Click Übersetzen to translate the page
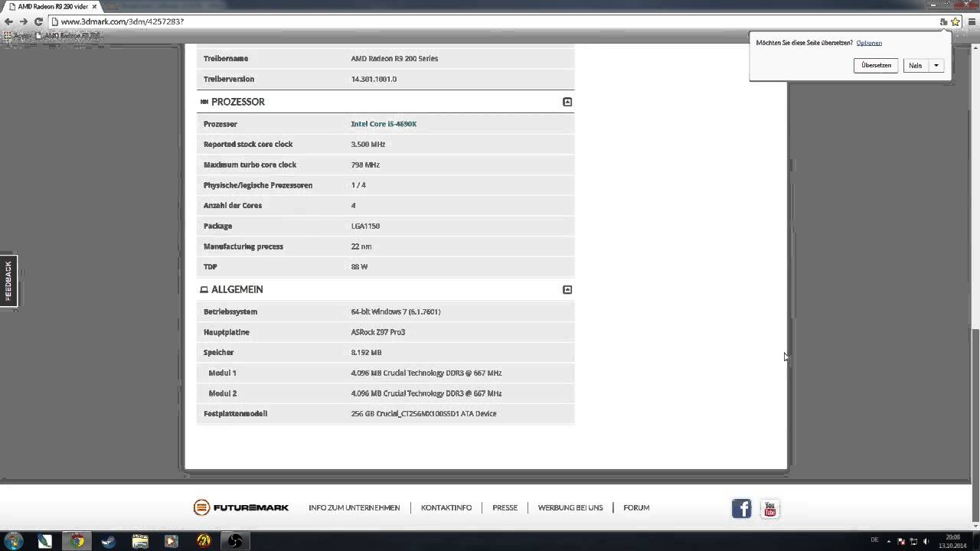 (876, 66)
